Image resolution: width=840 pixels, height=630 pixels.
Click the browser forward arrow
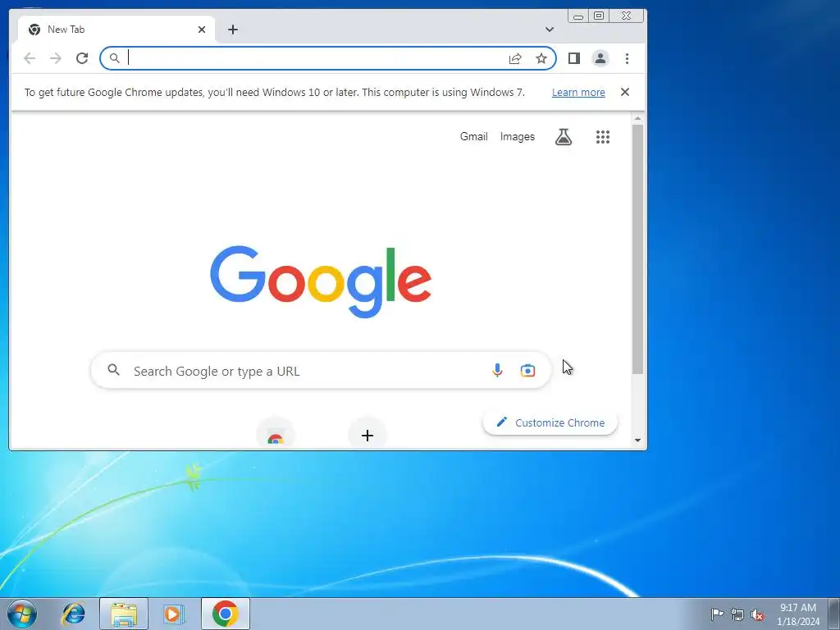(x=56, y=58)
